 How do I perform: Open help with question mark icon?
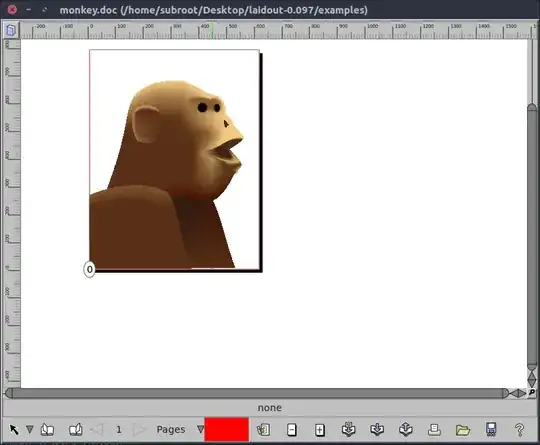pyautogui.click(x=519, y=430)
